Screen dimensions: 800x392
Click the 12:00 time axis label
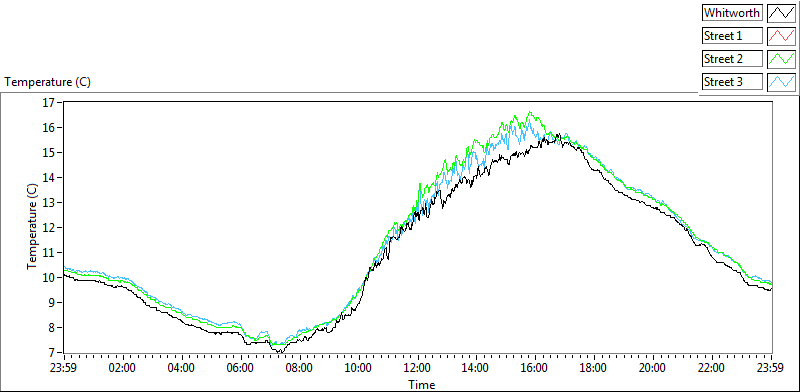[417, 368]
